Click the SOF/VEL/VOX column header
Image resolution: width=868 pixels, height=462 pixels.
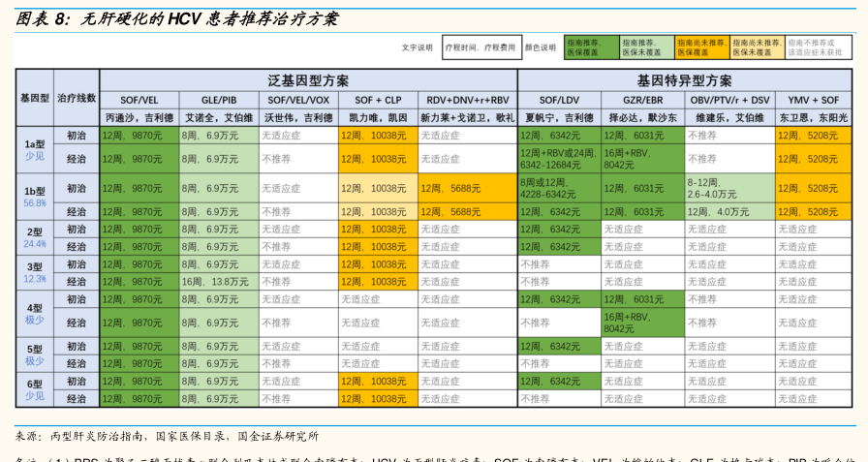click(x=297, y=100)
